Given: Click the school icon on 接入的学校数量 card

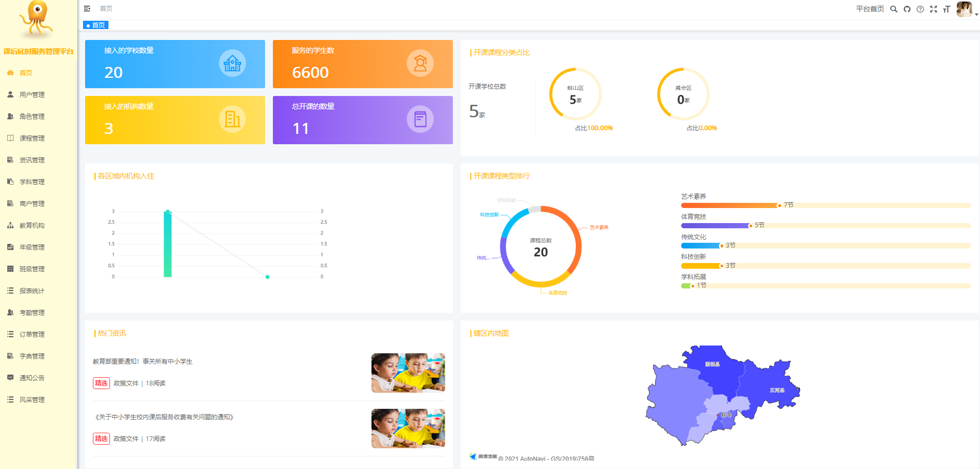Looking at the screenshot, I should [x=232, y=63].
